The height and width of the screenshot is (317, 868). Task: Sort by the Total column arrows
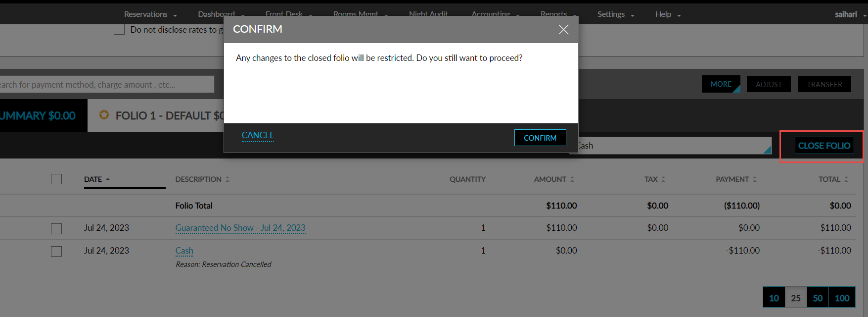tap(846, 179)
